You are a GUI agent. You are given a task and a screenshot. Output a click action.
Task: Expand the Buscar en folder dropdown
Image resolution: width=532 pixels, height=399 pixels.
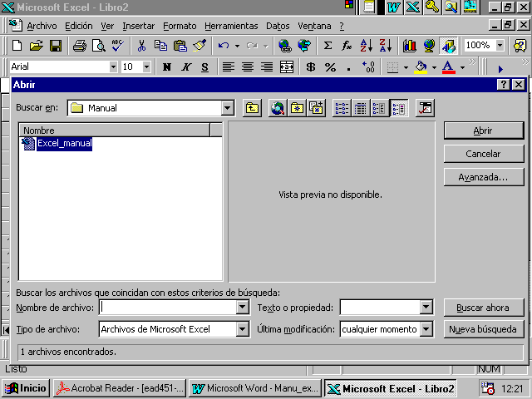tap(227, 108)
